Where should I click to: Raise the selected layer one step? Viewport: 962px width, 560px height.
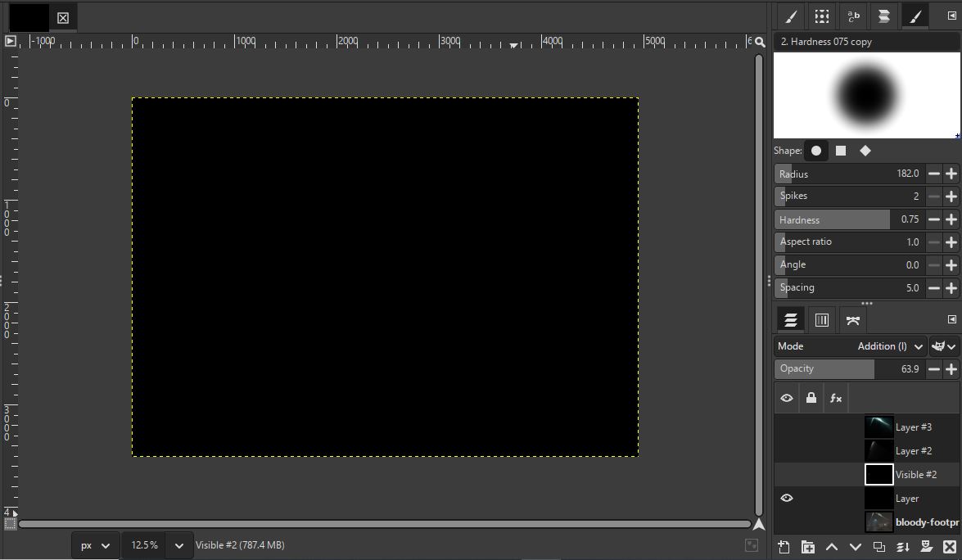click(x=831, y=547)
